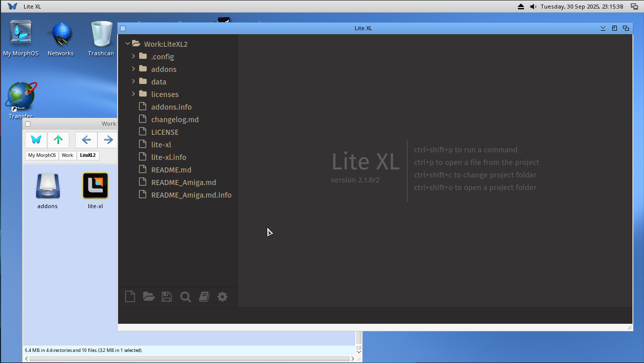Viewport: 644px width, 363px height.
Task: Select the My MorphOS breadcrumb tab
Action: [42, 155]
